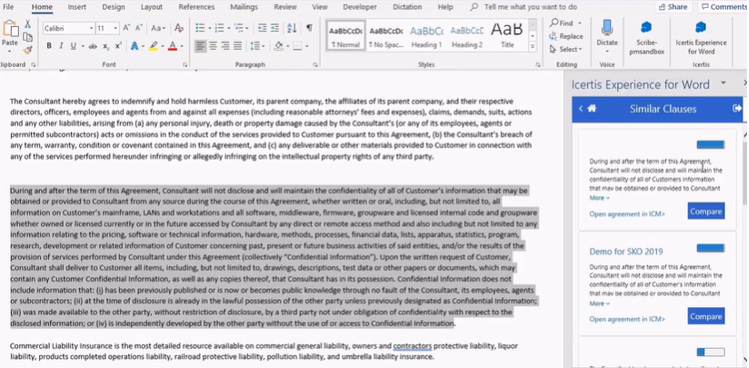Click the Paste clipboard icon
The width and height of the screenshot is (749, 368).
tap(10, 29)
